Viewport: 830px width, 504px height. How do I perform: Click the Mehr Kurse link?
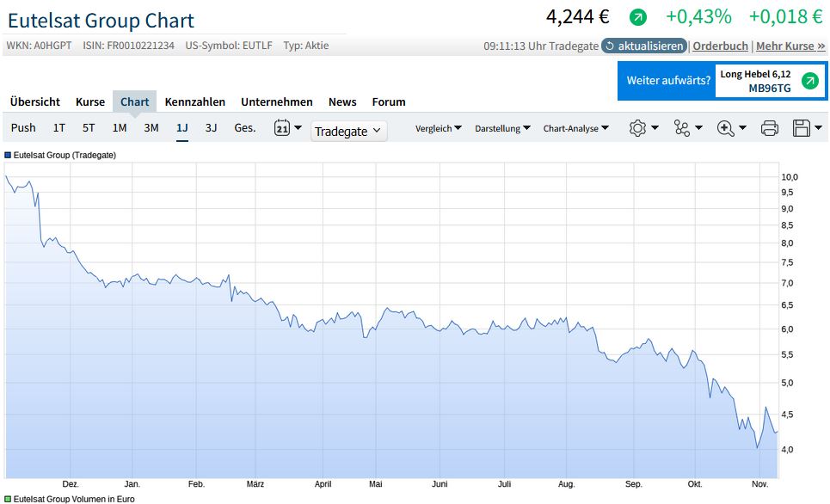(x=790, y=46)
